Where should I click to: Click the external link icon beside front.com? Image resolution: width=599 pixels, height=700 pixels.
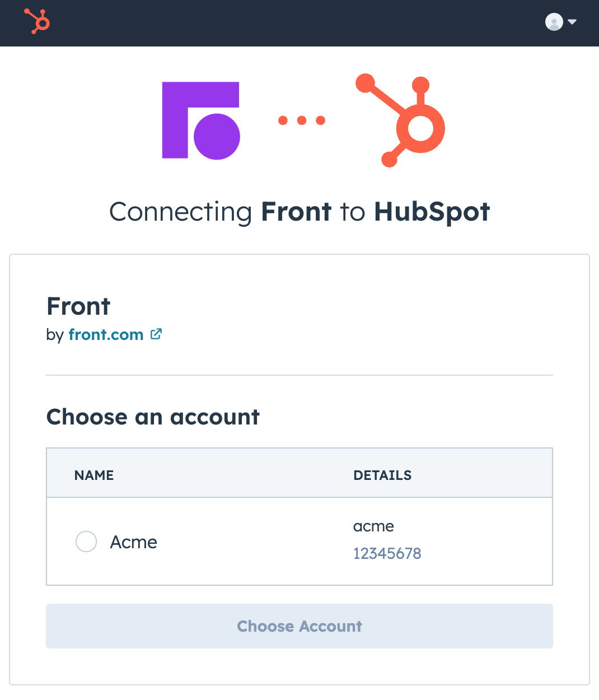pos(156,334)
